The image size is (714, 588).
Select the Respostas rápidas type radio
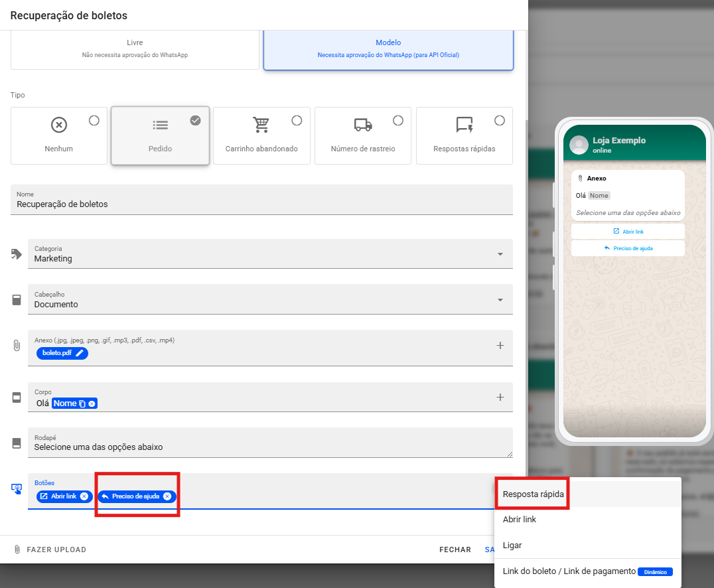tap(500, 120)
